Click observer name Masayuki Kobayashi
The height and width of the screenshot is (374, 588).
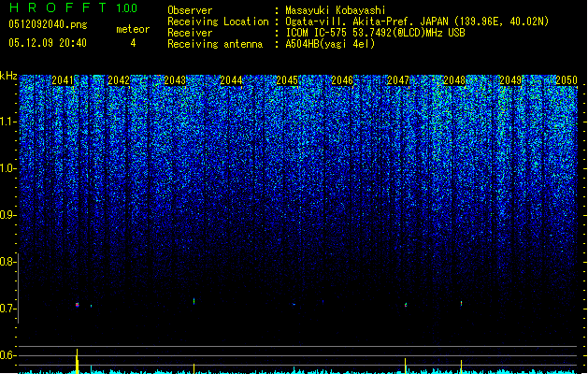pyautogui.click(x=336, y=10)
